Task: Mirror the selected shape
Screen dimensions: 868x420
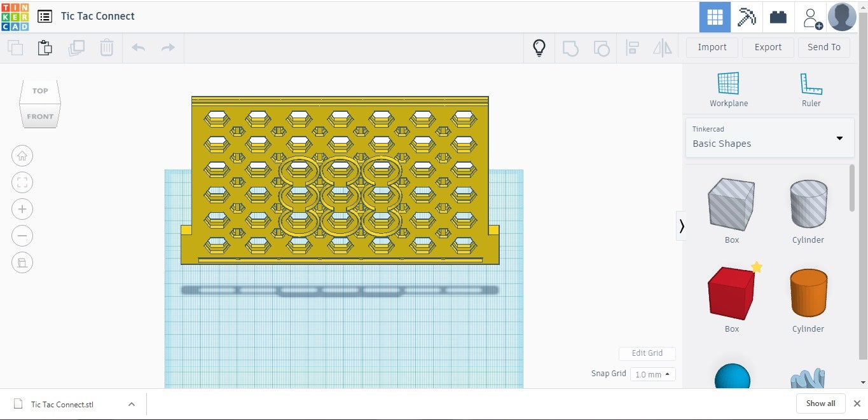Action: (x=662, y=47)
